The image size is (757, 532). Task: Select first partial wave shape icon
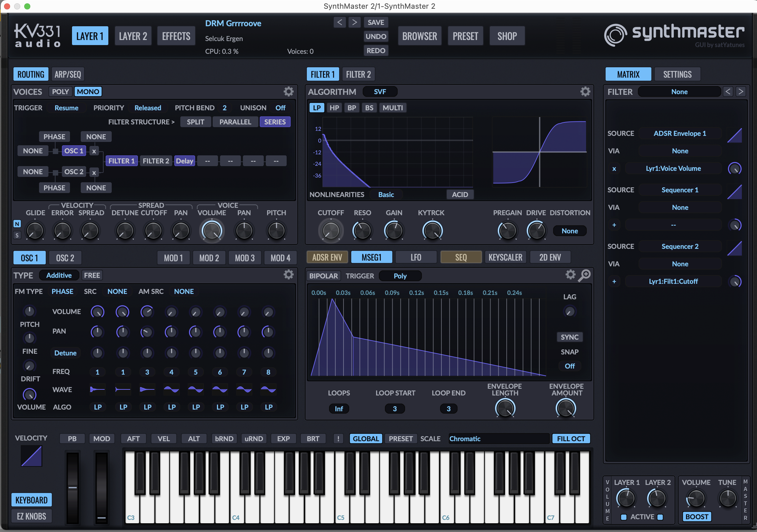coord(98,389)
